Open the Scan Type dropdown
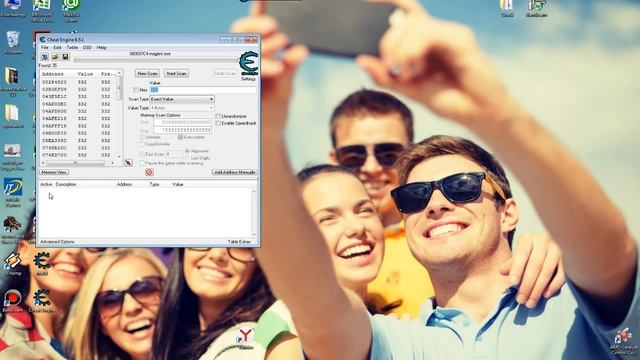 click(182, 99)
